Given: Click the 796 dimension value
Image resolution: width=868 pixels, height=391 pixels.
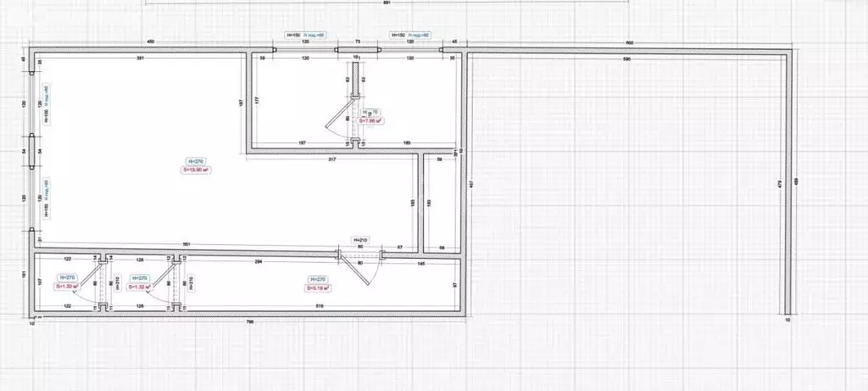Looking at the screenshot, I should 249,321.
